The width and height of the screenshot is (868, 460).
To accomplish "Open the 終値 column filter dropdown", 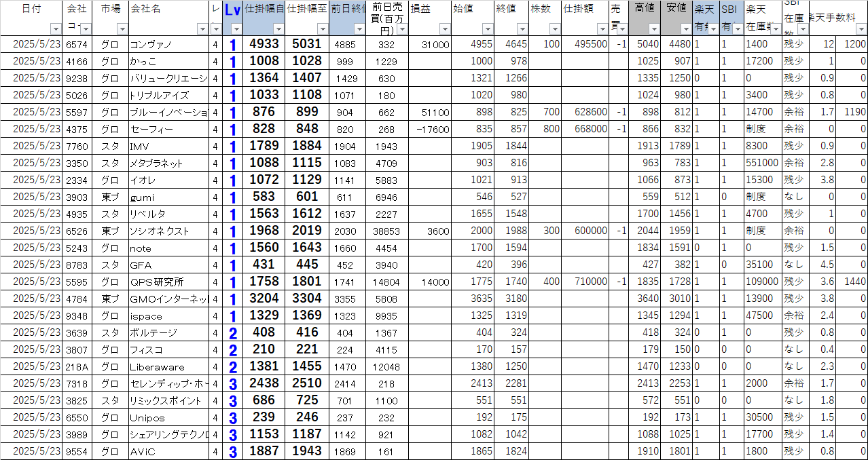I will pyautogui.click(x=522, y=29).
